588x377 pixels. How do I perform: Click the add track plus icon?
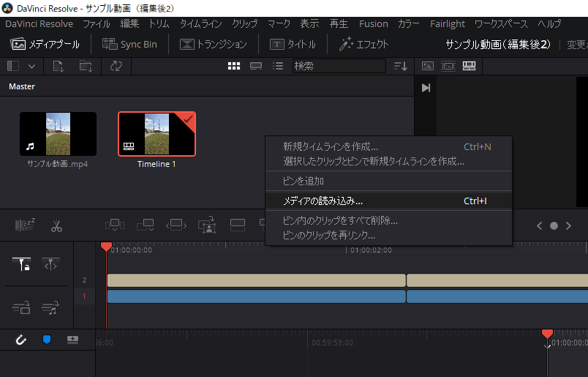(72, 340)
